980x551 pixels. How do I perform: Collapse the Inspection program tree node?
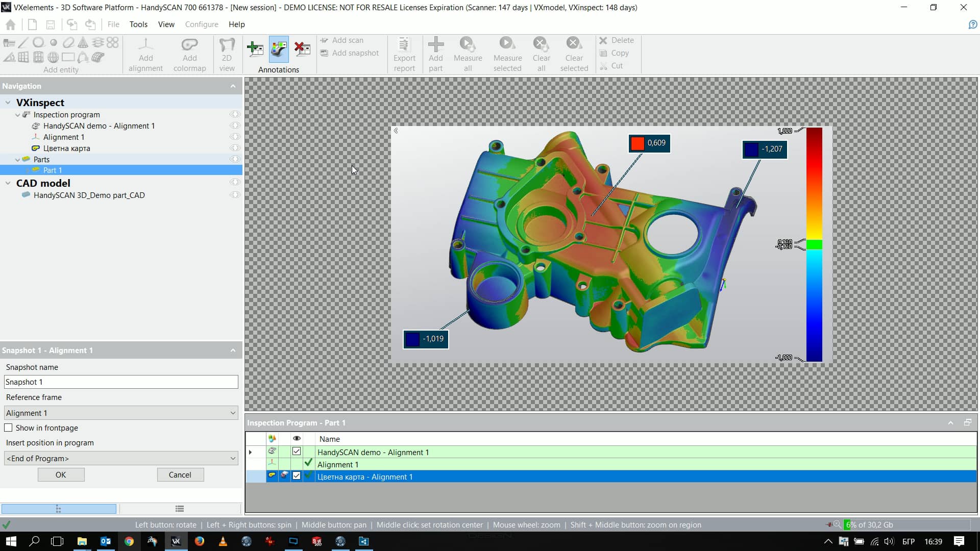click(18, 115)
